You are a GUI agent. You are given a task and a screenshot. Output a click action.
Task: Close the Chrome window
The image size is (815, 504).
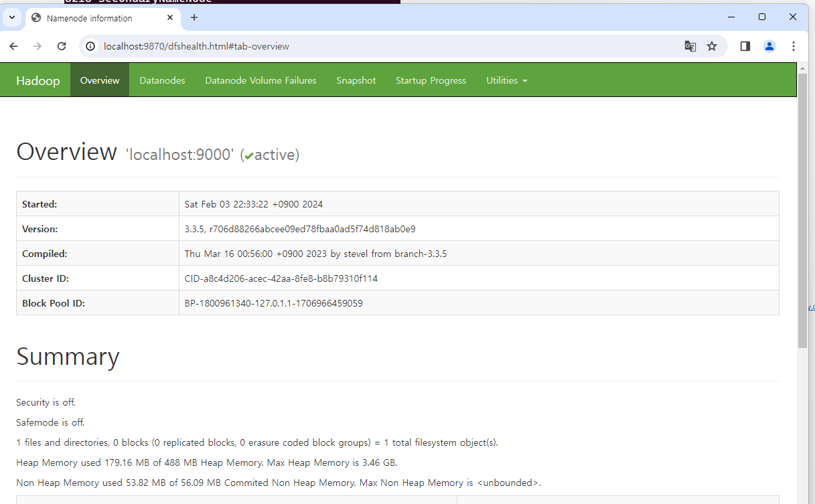pyautogui.click(x=793, y=17)
